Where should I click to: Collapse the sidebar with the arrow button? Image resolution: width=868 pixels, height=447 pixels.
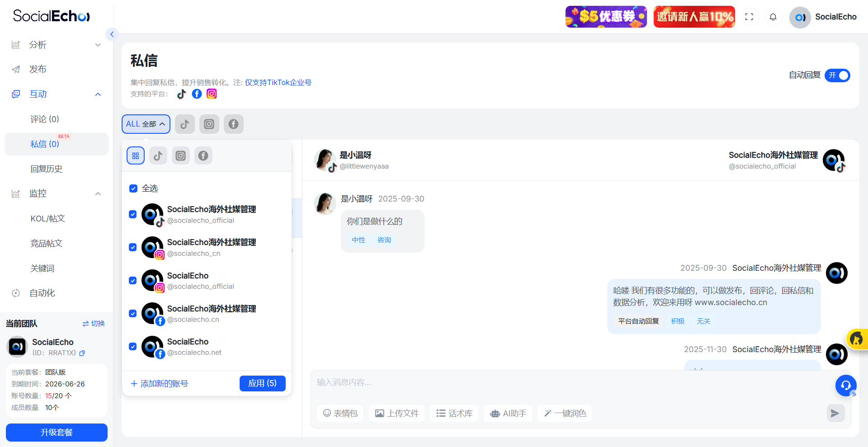(x=112, y=34)
